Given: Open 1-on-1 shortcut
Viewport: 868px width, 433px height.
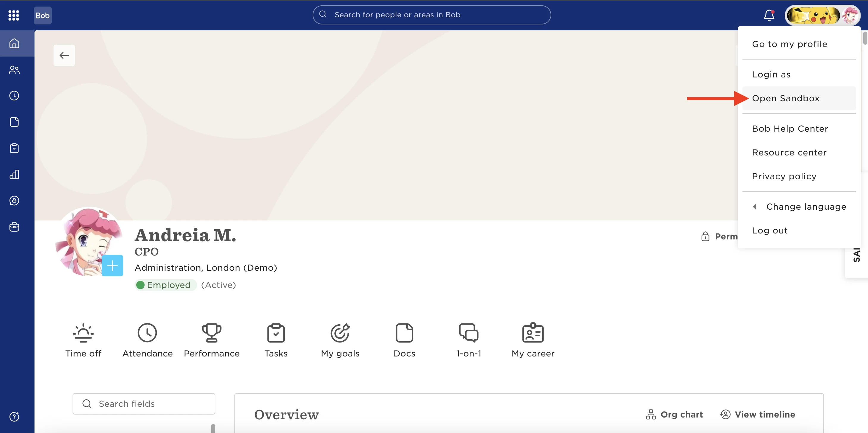Looking at the screenshot, I should 469,341.
